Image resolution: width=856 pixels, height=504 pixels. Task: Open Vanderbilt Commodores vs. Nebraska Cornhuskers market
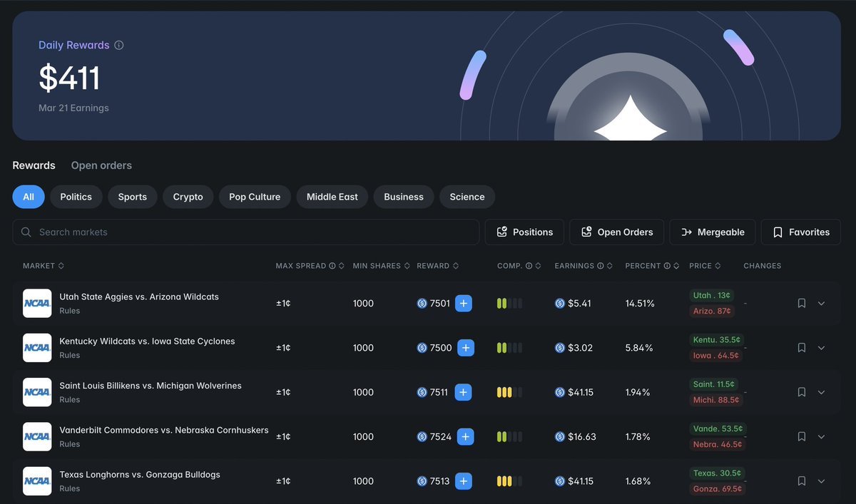click(x=164, y=430)
